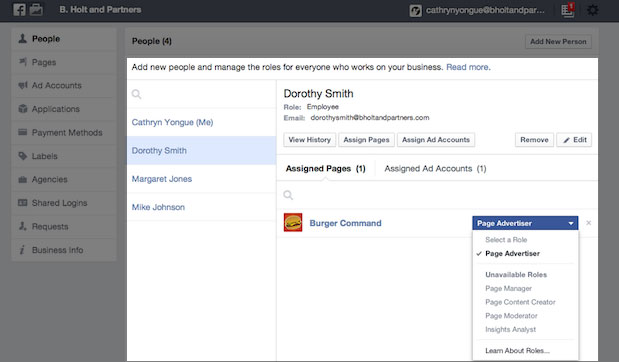Click the Ad Accounts megaphone icon
The image size is (619, 362).
point(23,85)
